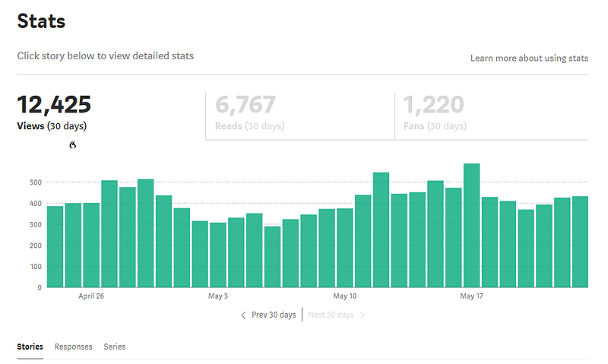Click the bar above the May 3 label
Viewport: 608px width, 364px height.
pos(218,255)
